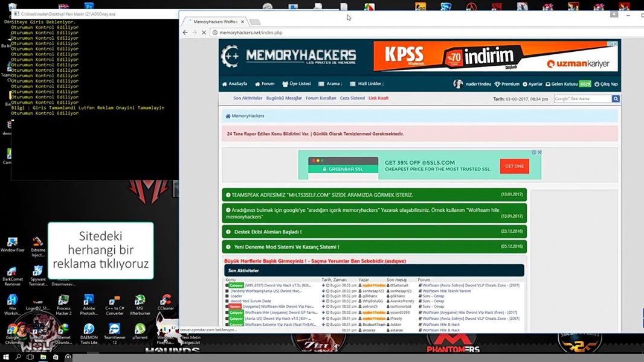This screenshot has height=362, width=644.
Task: Launch MSI Afterburner from the desktop
Action: pos(140,305)
